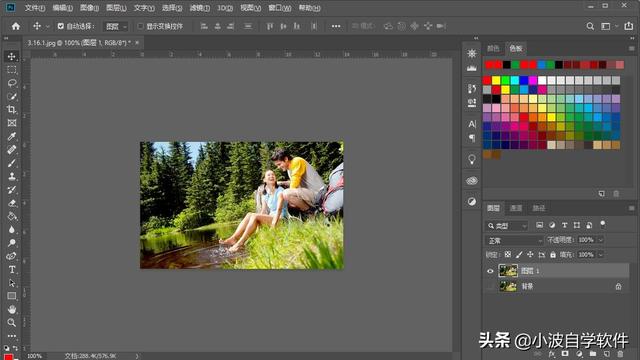Open the 窗口 menu
The height and width of the screenshot is (360, 640).
[x=280, y=7]
